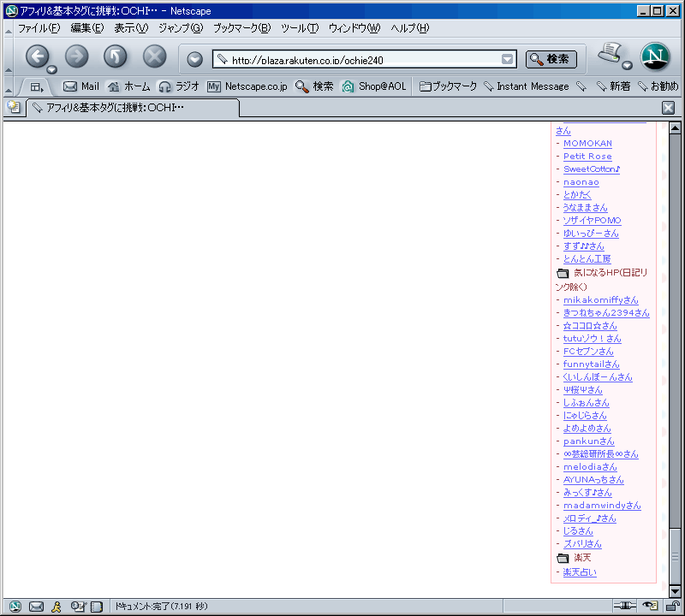Viewport: 685px width, 616px height.
Task: Collapse the personal toolbar using its grippy
Action: click(x=9, y=87)
